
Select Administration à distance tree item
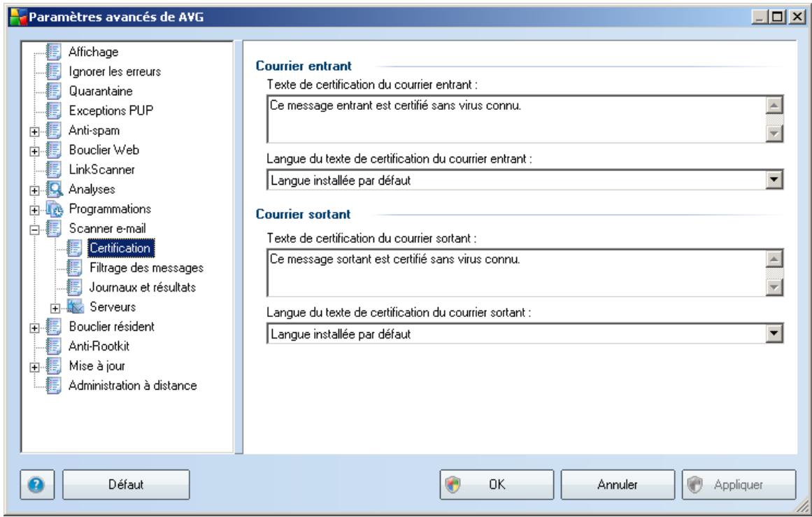click(133, 385)
